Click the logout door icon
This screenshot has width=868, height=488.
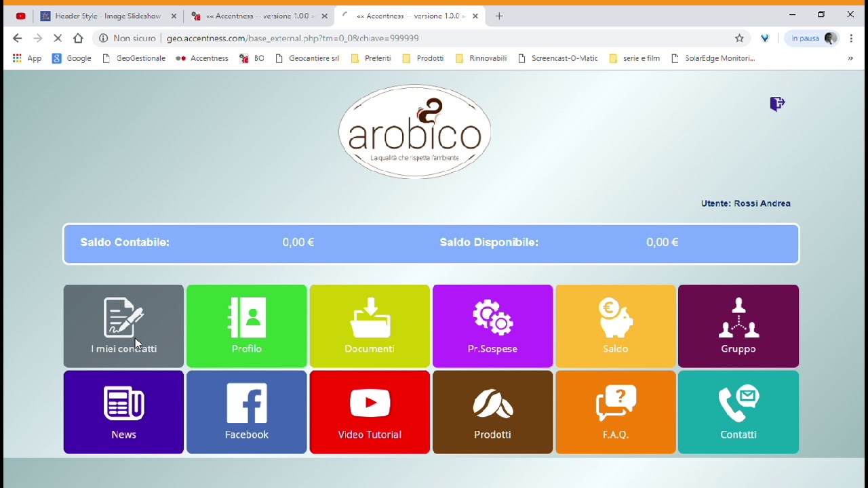(777, 104)
